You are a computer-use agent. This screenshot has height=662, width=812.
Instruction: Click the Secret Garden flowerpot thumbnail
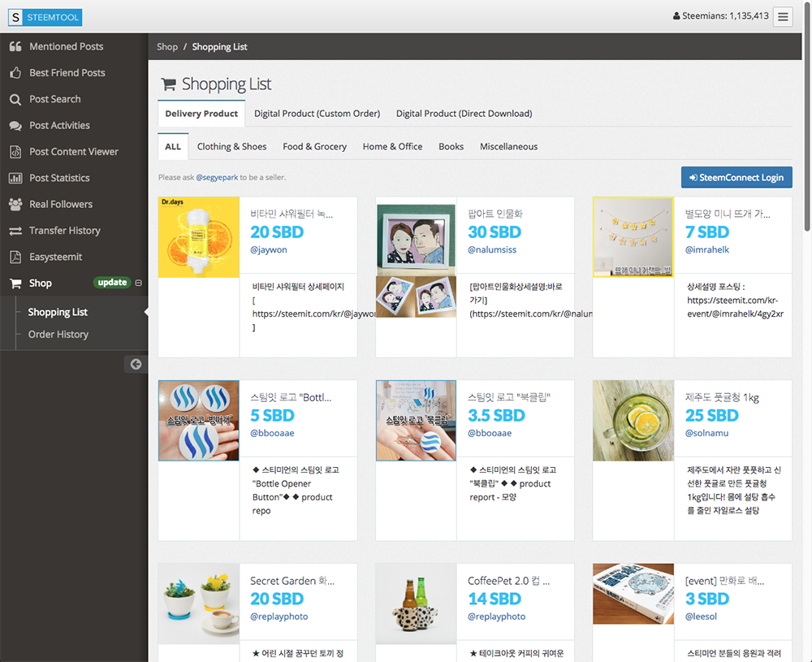(x=199, y=604)
